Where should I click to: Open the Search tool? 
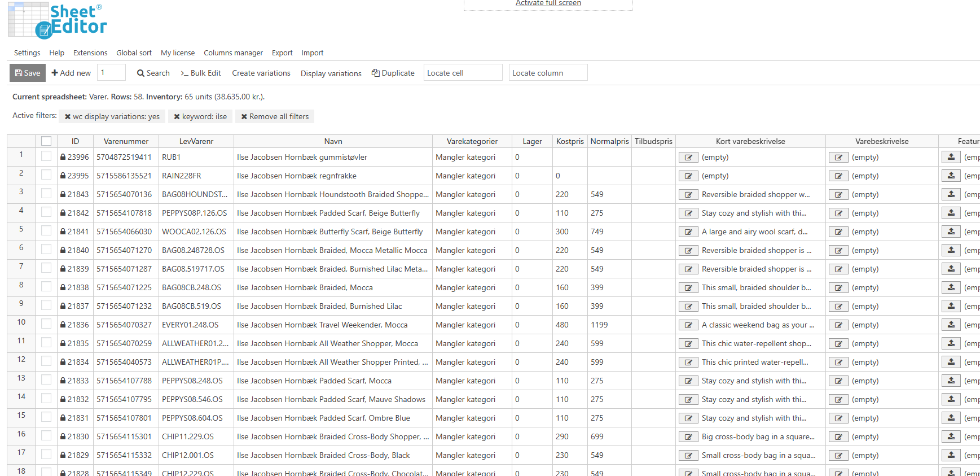(153, 73)
